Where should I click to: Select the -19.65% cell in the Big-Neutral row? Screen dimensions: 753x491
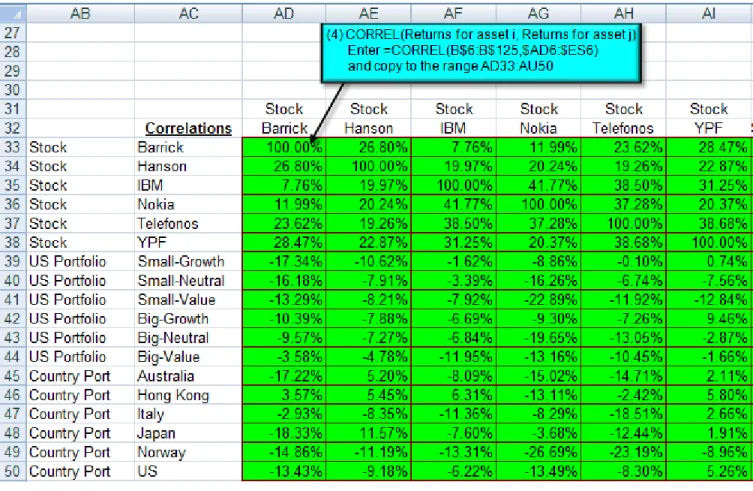(x=538, y=338)
